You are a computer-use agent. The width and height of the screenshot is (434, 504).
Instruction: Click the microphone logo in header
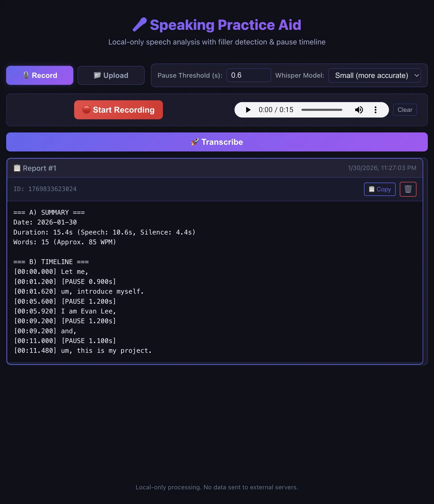click(140, 25)
